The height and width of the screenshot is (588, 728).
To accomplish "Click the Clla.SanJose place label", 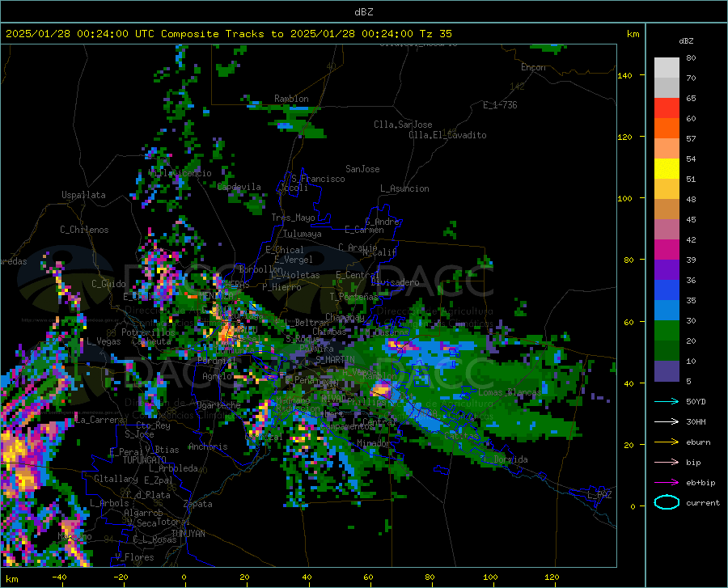I will coord(403,125).
